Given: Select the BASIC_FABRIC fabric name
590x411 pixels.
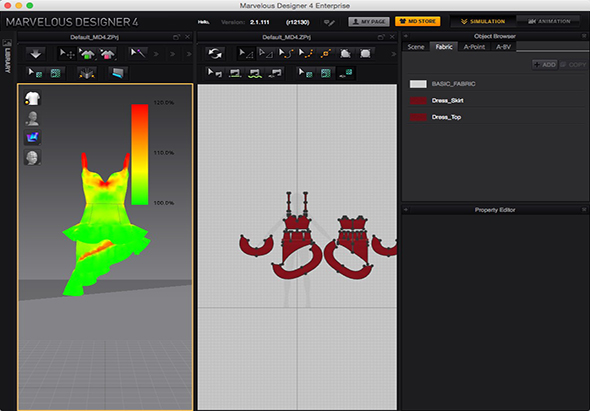Looking at the screenshot, I should [x=453, y=84].
